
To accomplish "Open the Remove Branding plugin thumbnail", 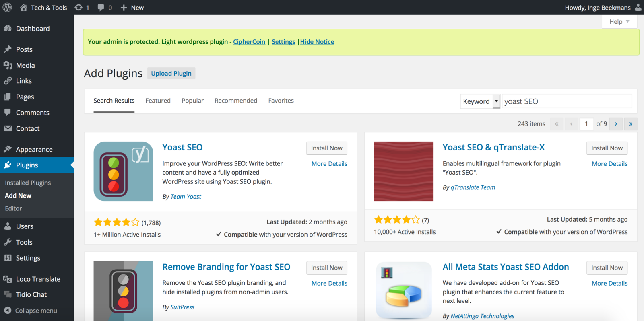I will pos(123,291).
